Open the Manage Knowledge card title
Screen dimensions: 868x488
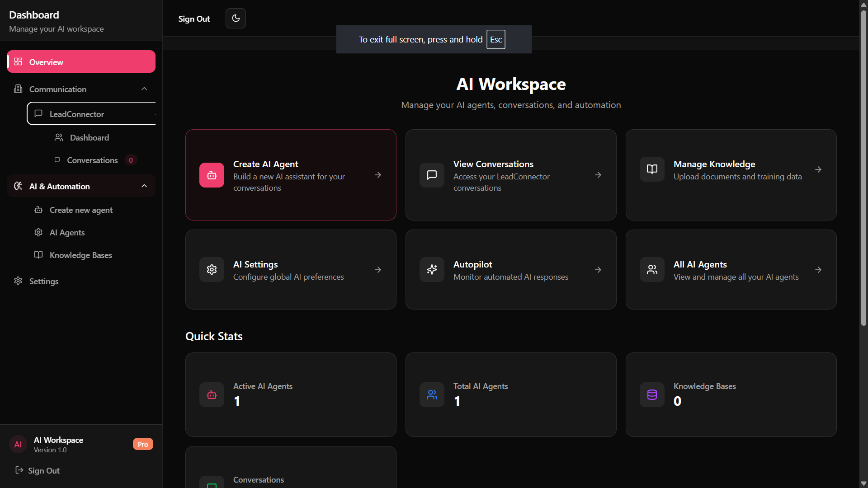pos(714,164)
